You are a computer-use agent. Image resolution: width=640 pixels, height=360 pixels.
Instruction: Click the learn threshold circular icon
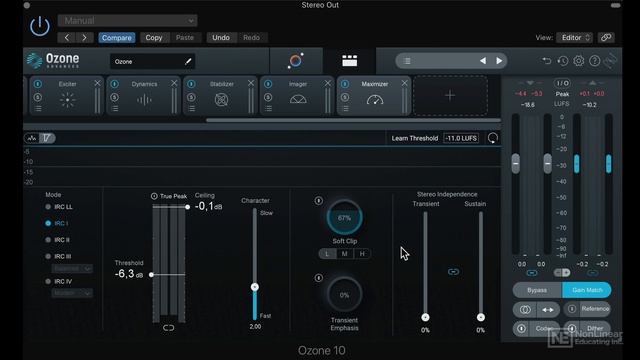493,138
